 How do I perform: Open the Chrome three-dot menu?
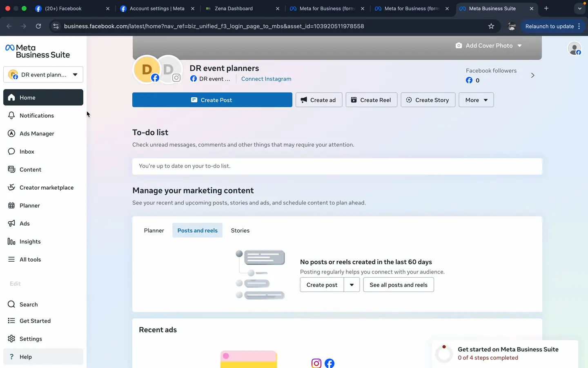tap(579, 26)
